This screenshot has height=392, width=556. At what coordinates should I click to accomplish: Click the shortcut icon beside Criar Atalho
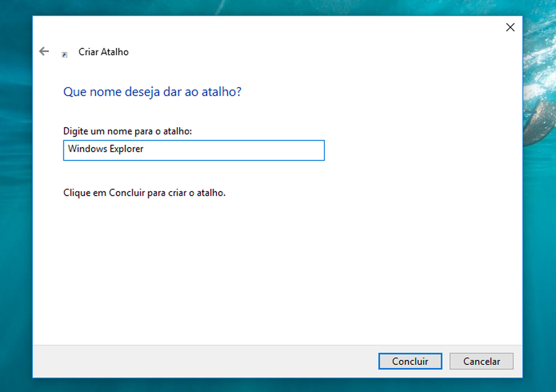pos(64,54)
